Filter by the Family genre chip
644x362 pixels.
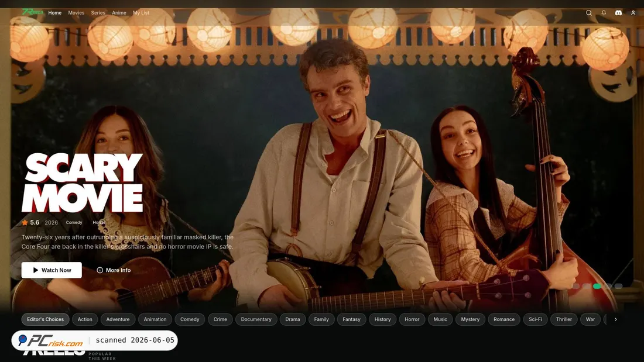(321, 319)
